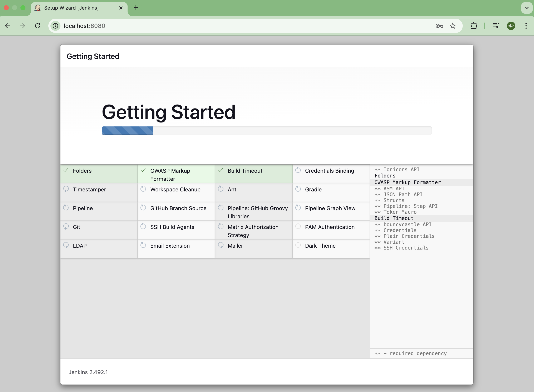This screenshot has width=534, height=392.
Task: Close the Setup Wizard tab
Action: point(121,8)
